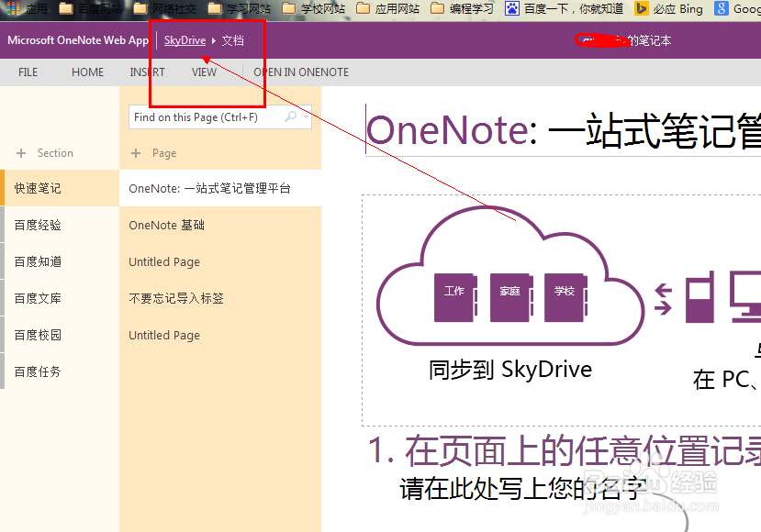
Task: Open the HOME ribbon tab
Action: [x=87, y=72]
